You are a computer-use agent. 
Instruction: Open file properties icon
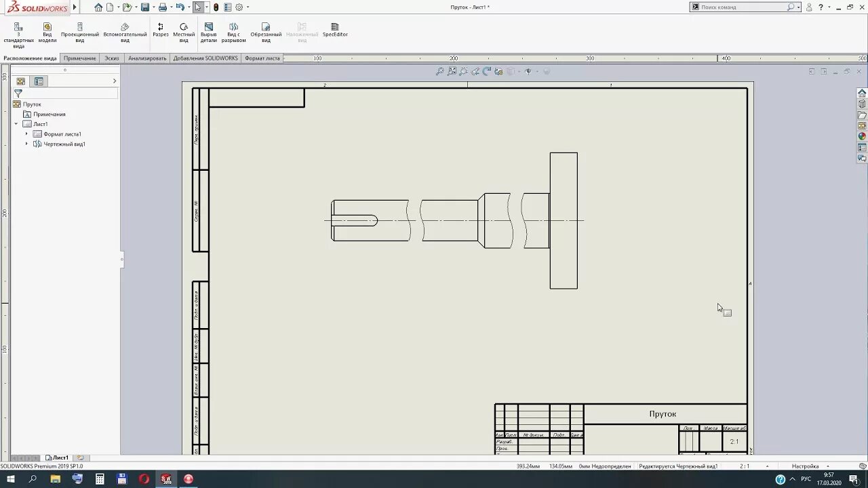point(228,7)
